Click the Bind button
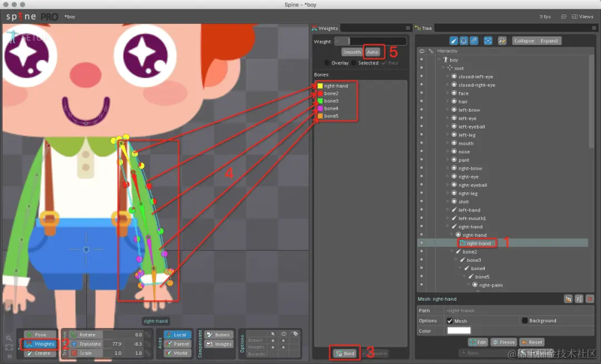Viewport: 601px width, 364px height. 346,353
